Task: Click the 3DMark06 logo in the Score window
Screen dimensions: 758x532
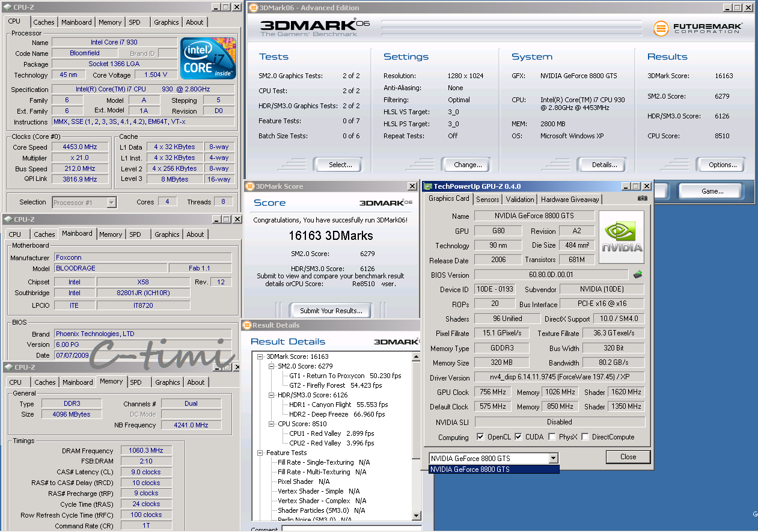Action: click(386, 203)
